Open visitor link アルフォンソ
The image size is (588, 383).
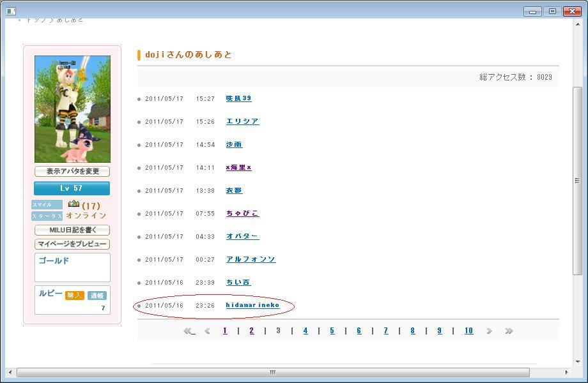251,259
